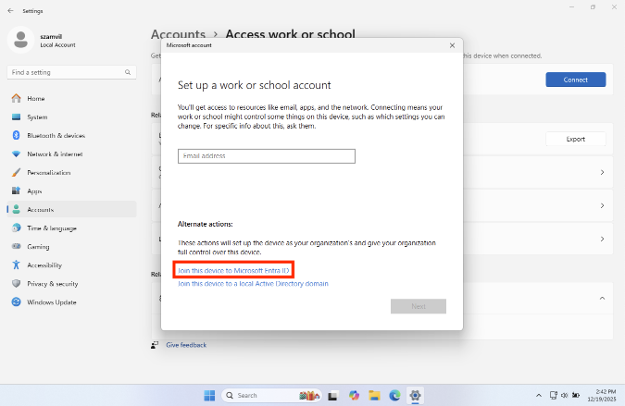Launch Microsoft Edge from the taskbar
Screen dimensions: 625x406
(395, 395)
